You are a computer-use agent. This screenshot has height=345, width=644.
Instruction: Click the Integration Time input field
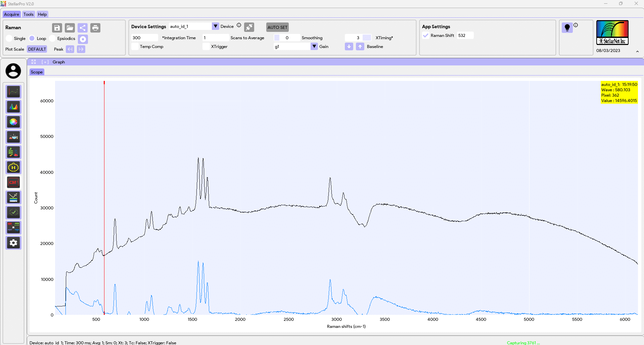145,38
